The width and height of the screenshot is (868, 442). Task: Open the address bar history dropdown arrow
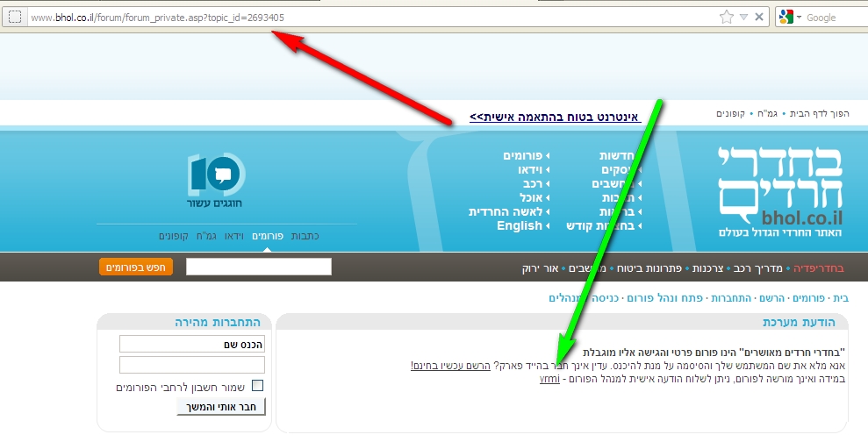[x=743, y=17]
